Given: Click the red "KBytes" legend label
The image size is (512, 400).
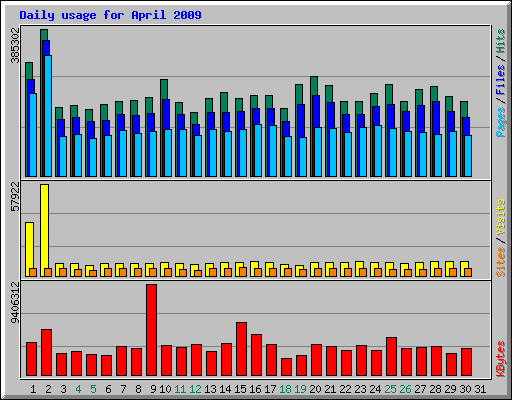Looking at the screenshot, I should point(501,359).
